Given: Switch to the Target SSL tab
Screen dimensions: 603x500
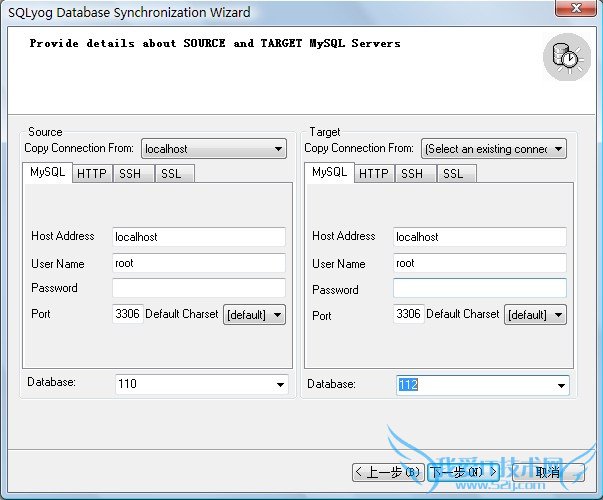Looking at the screenshot, I should coord(457,174).
